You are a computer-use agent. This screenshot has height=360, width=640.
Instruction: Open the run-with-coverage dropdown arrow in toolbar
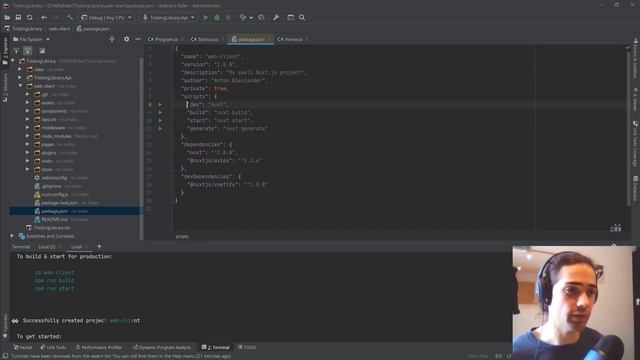[251, 18]
